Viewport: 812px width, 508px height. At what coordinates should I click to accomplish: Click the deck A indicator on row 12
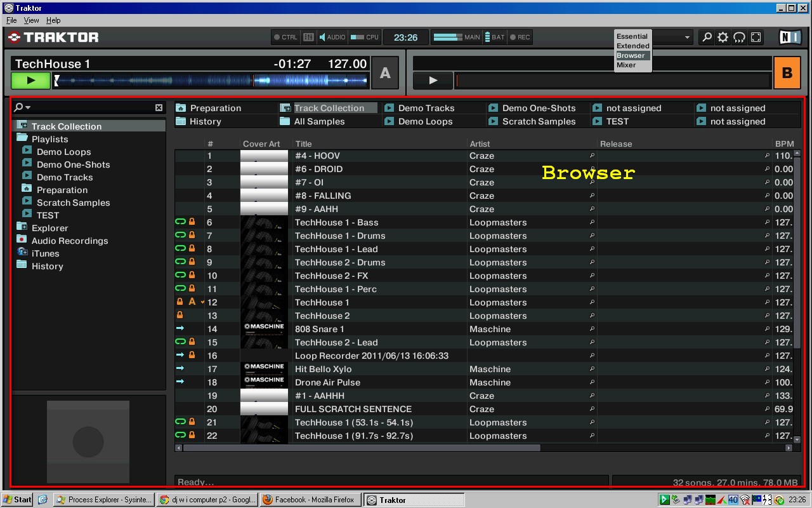click(x=192, y=302)
